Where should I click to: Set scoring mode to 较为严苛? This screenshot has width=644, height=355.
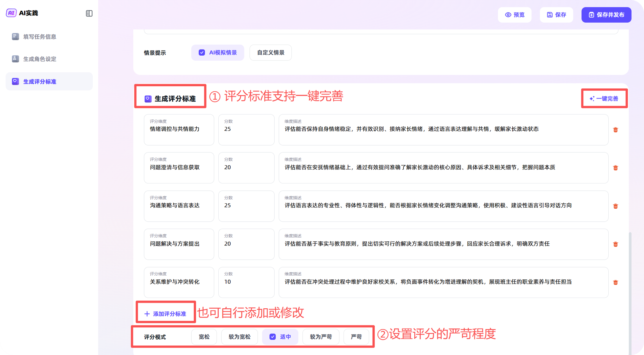tap(321, 337)
